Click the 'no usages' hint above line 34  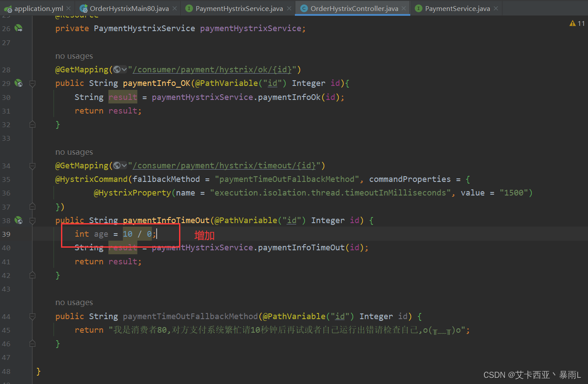pos(74,152)
